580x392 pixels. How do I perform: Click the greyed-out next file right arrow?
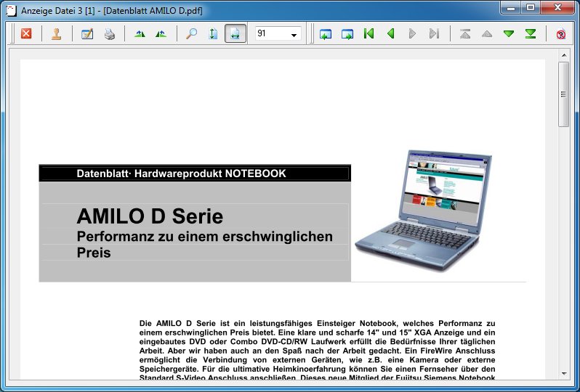pyautogui.click(x=412, y=34)
